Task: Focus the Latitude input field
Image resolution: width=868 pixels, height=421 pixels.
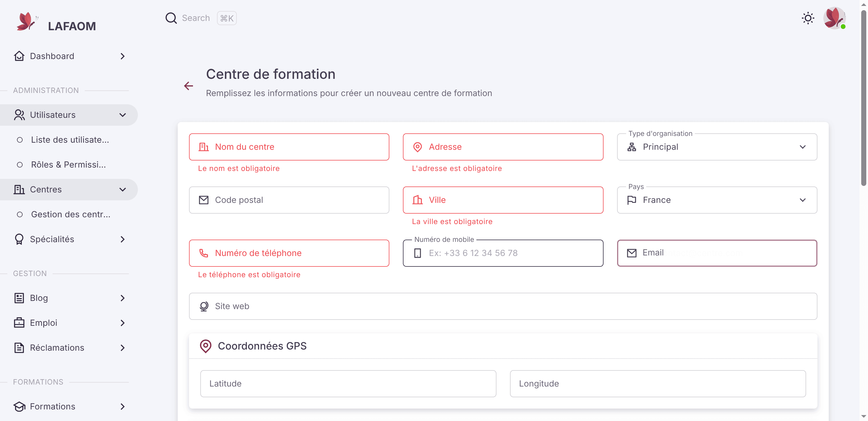Action: click(348, 384)
